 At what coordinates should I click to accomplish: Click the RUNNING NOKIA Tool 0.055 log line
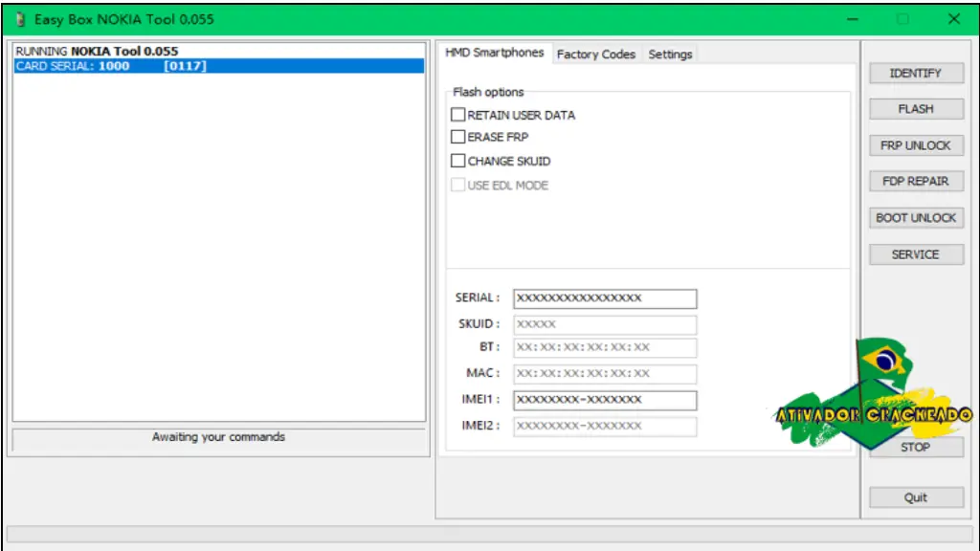pyautogui.click(x=97, y=52)
